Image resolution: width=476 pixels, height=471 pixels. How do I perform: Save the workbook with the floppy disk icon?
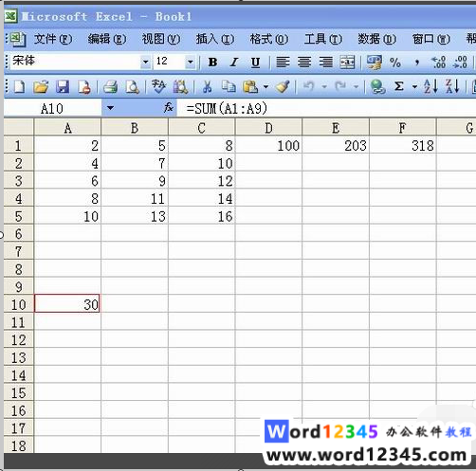click(63, 86)
